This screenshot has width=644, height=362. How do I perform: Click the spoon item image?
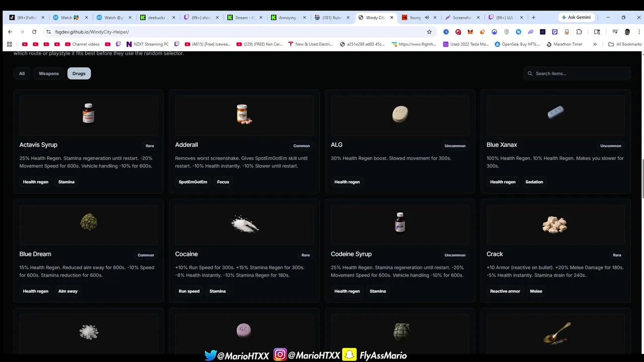pos(557,333)
